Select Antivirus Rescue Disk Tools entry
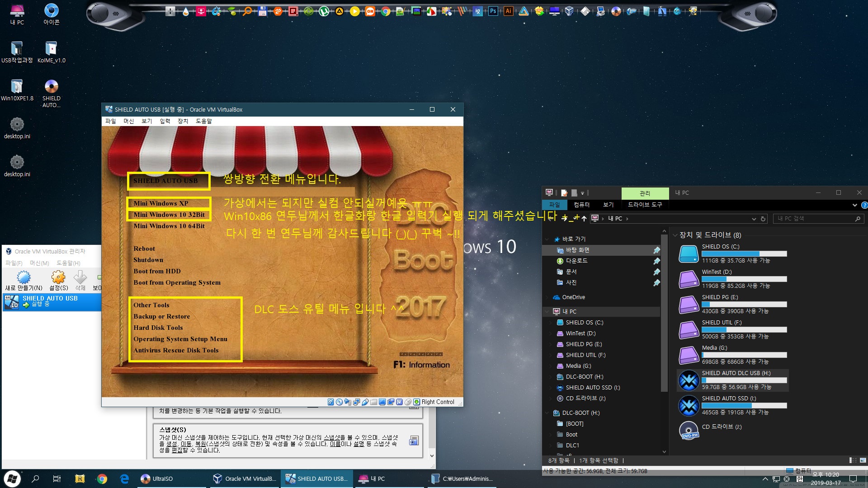Screen dimensions: 868x488 coord(176,350)
